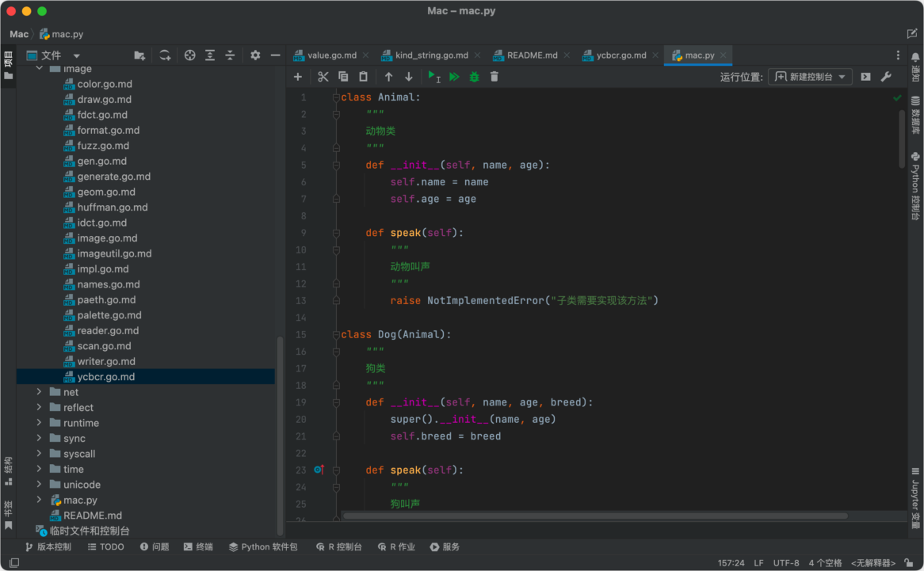The width and height of the screenshot is (924, 571).
Task: Click editor vertical scrollbar thumb
Action: [902, 139]
